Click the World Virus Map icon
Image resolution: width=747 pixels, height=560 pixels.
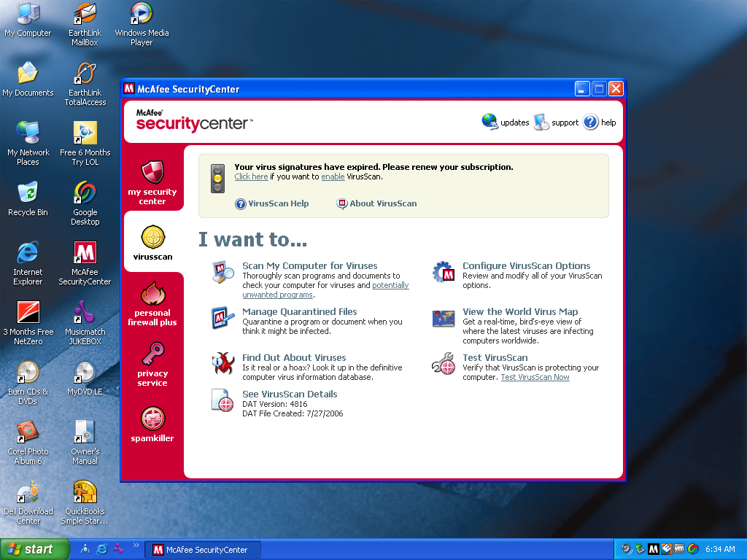tap(443, 319)
